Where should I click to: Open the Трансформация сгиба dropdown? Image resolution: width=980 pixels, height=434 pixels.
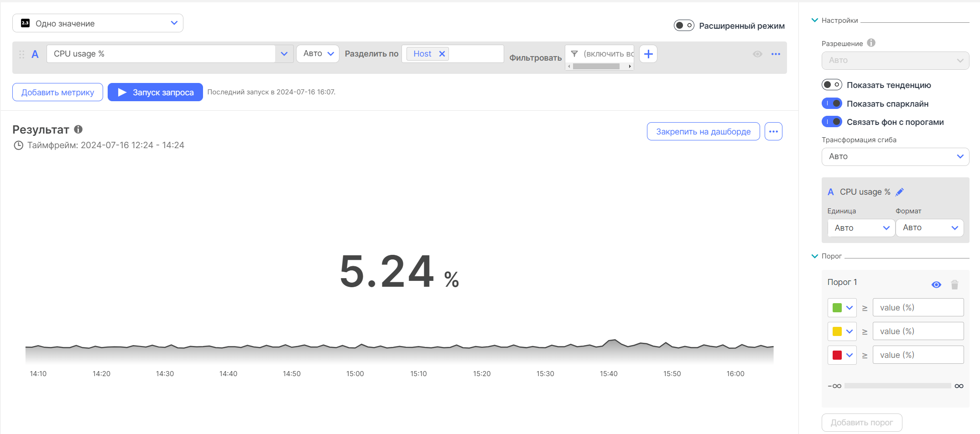pos(895,156)
